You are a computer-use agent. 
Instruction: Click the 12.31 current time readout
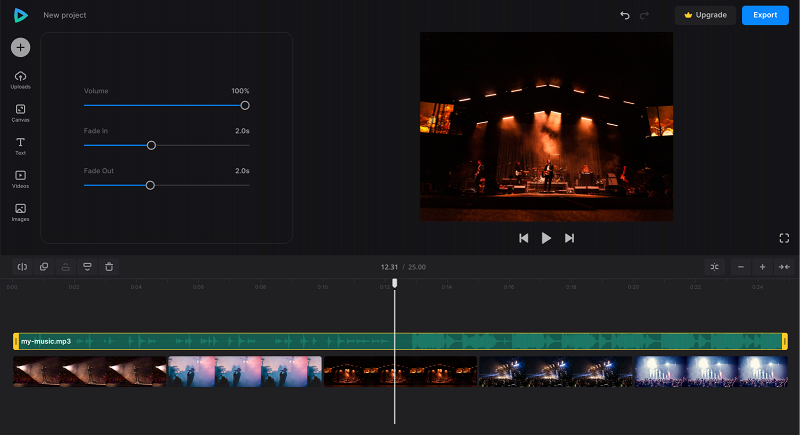coord(389,267)
